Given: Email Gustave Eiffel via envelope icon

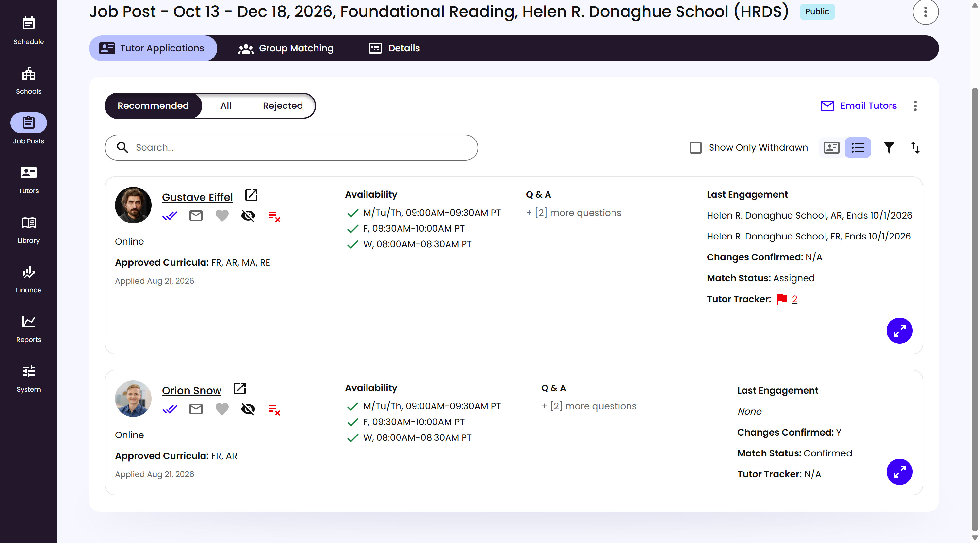Looking at the screenshot, I should coord(196,216).
